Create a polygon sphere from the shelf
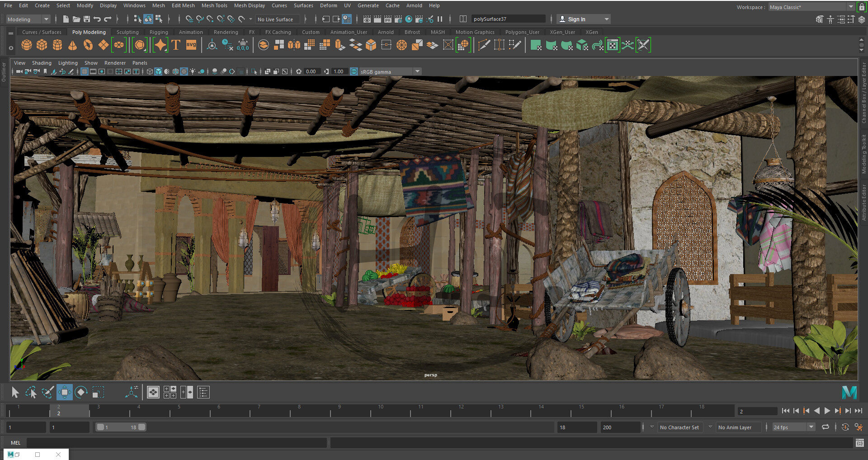This screenshot has width=868, height=460. [27, 45]
